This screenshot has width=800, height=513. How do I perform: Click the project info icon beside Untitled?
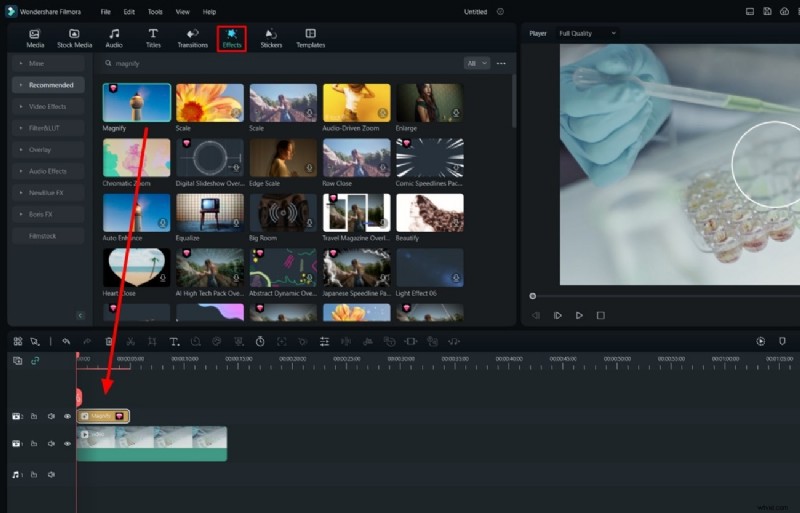(501, 11)
